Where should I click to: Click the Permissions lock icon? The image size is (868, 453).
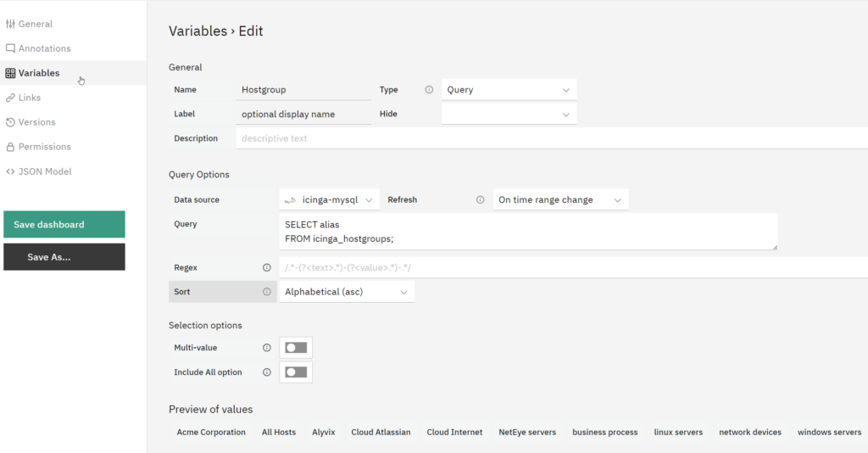coord(10,147)
